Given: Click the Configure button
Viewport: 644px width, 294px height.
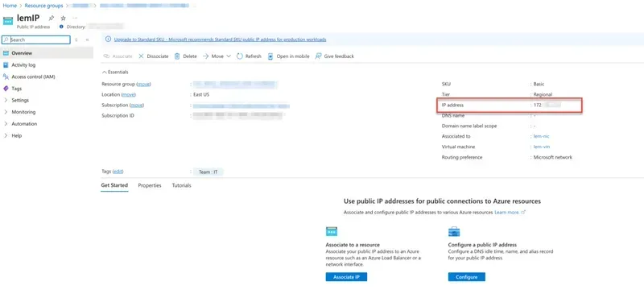Looking at the screenshot, I should coord(467,277).
